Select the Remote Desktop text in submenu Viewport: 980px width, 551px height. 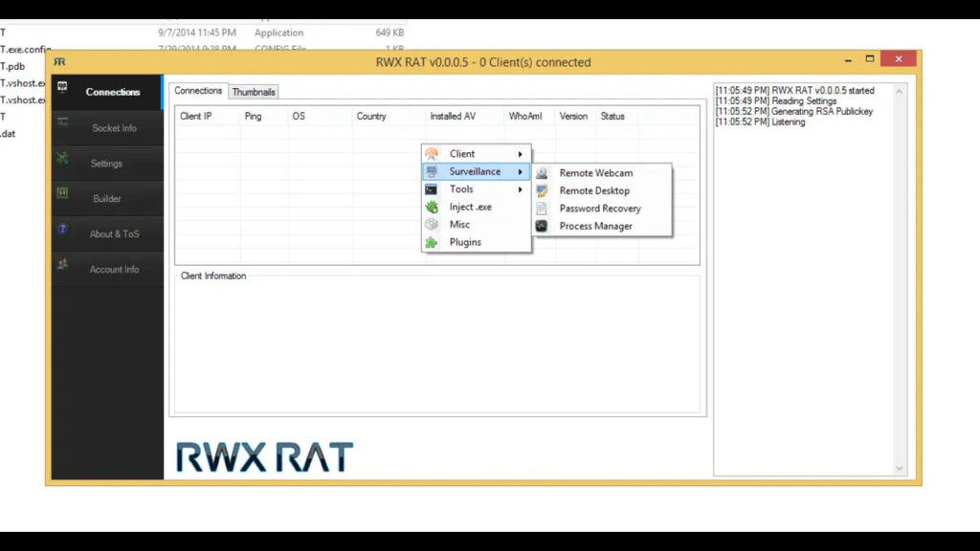[594, 190]
